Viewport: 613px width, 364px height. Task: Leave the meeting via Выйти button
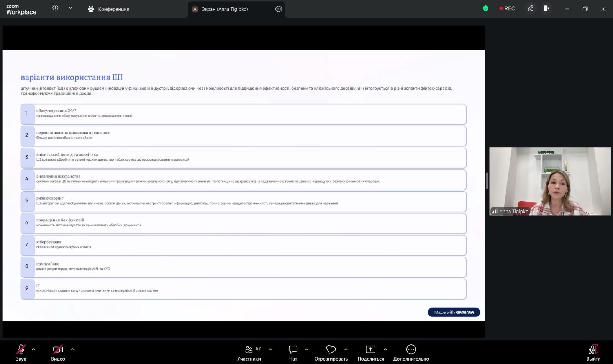[x=593, y=352]
